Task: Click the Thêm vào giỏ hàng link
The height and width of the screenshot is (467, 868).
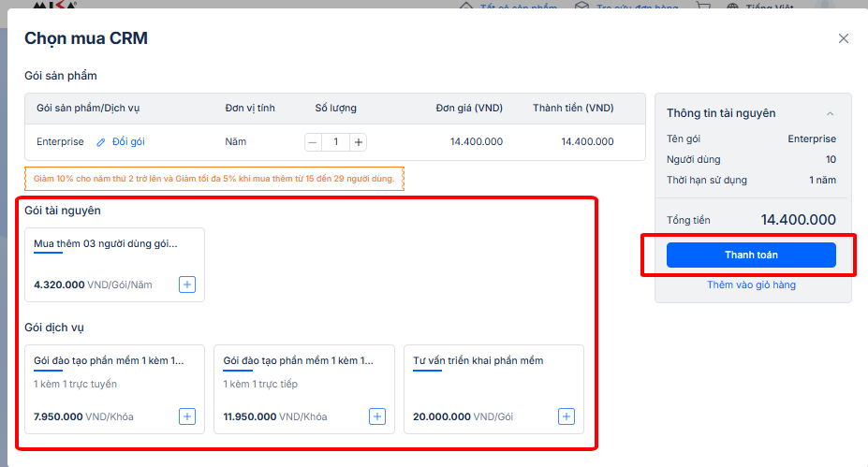Action: point(751,285)
